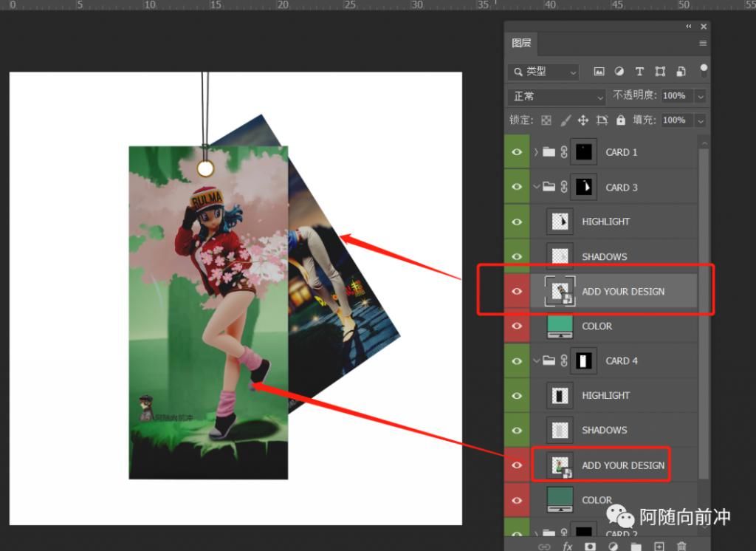756x551 pixels.
Task: Click the mask link icon on CARD 1
Action: pyautogui.click(x=563, y=152)
